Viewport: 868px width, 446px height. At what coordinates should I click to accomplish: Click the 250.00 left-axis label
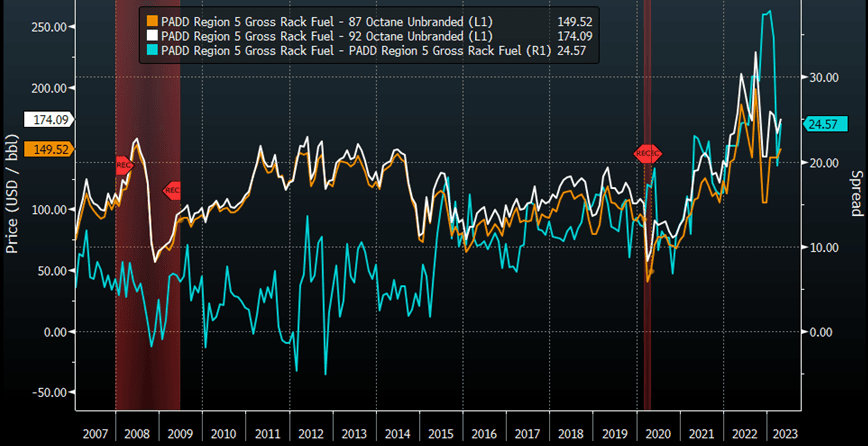pyautogui.click(x=49, y=27)
